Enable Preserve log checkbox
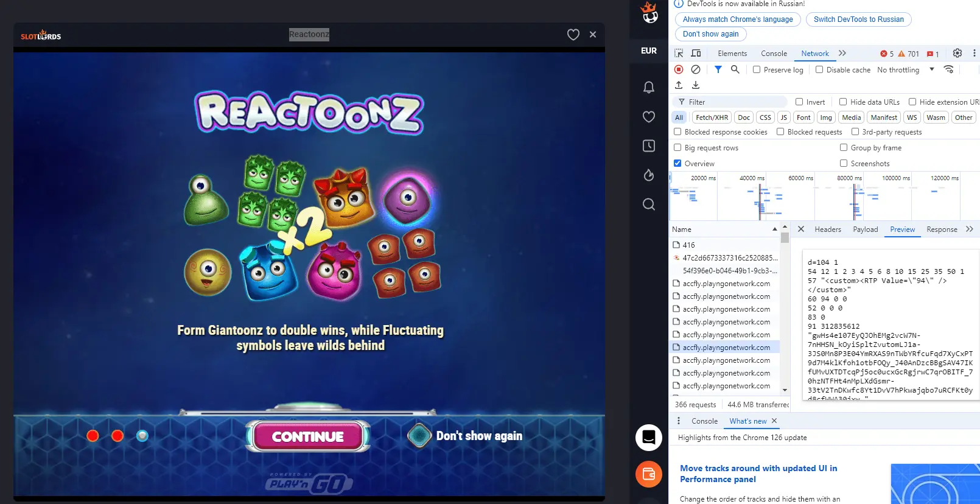This screenshot has width=980, height=504. [757, 69]
